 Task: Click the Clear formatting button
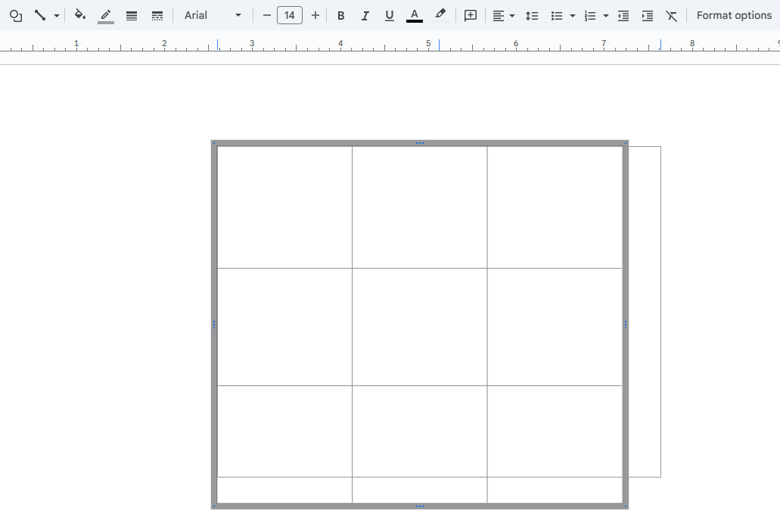point(672,15)
